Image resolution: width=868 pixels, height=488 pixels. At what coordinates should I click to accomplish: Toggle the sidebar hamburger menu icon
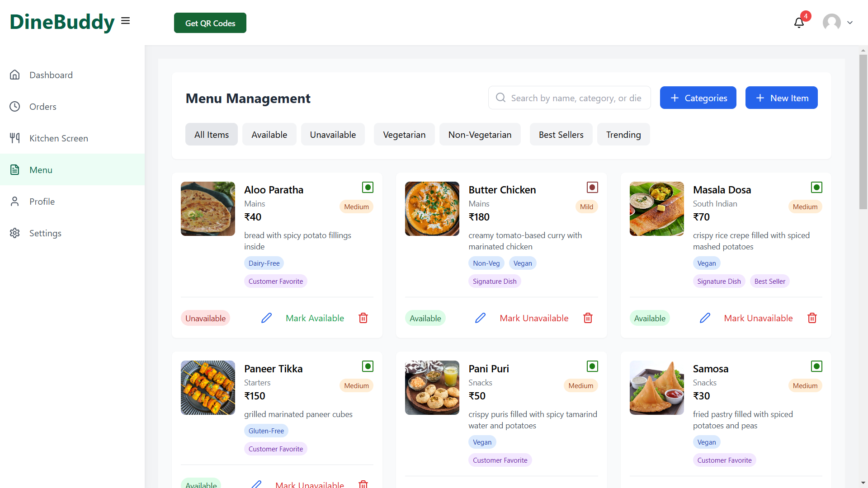[x=126, y=21]
